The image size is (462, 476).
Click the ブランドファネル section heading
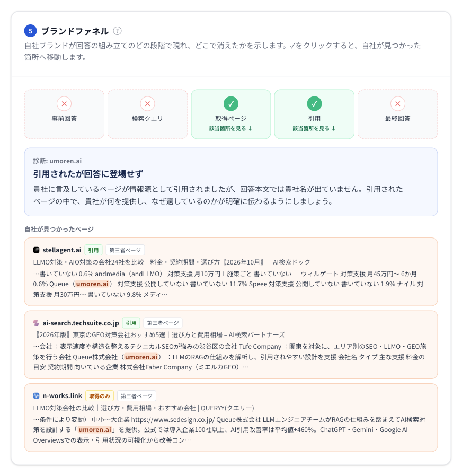click(75, 31)
